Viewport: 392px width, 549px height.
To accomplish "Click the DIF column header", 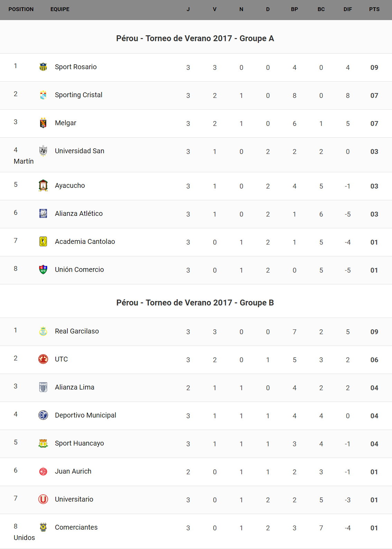I will click(x=347, y=9).
